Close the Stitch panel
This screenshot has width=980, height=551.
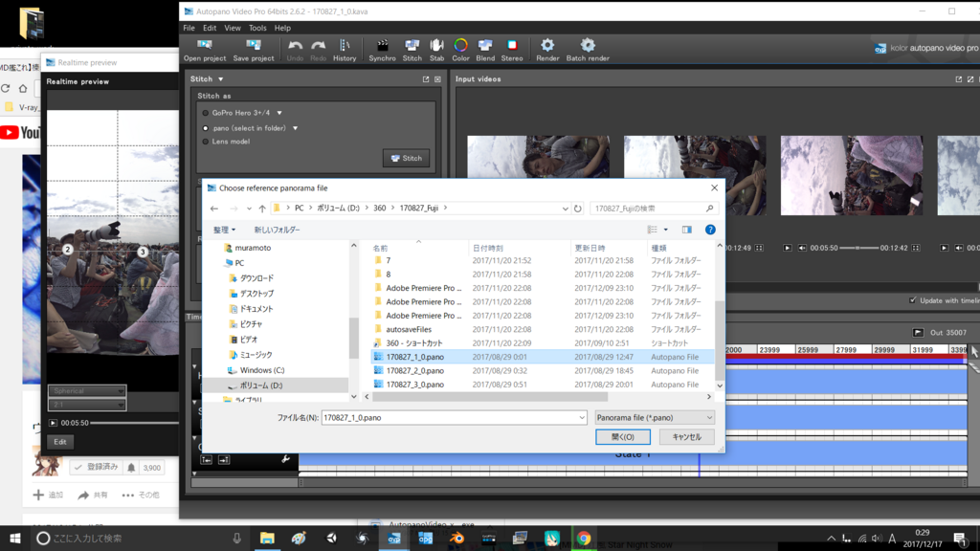pyautogui.click(x=437, y=79)
